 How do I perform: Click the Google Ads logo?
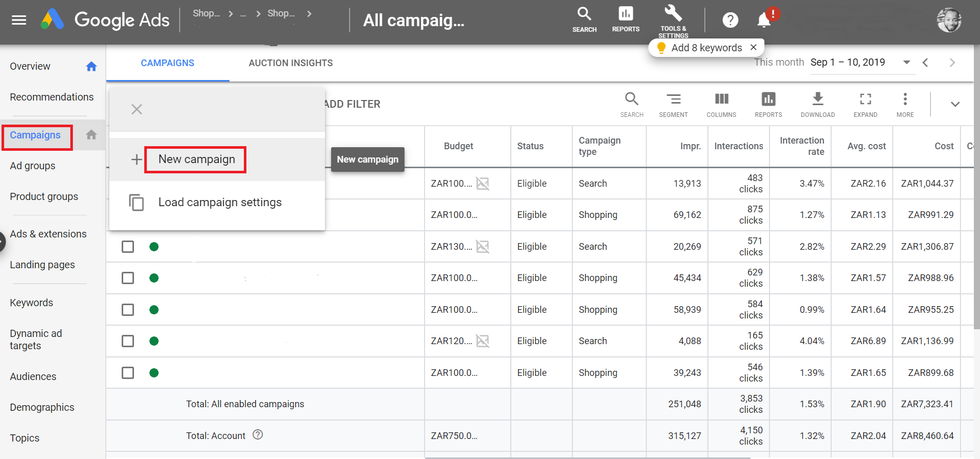105,20
